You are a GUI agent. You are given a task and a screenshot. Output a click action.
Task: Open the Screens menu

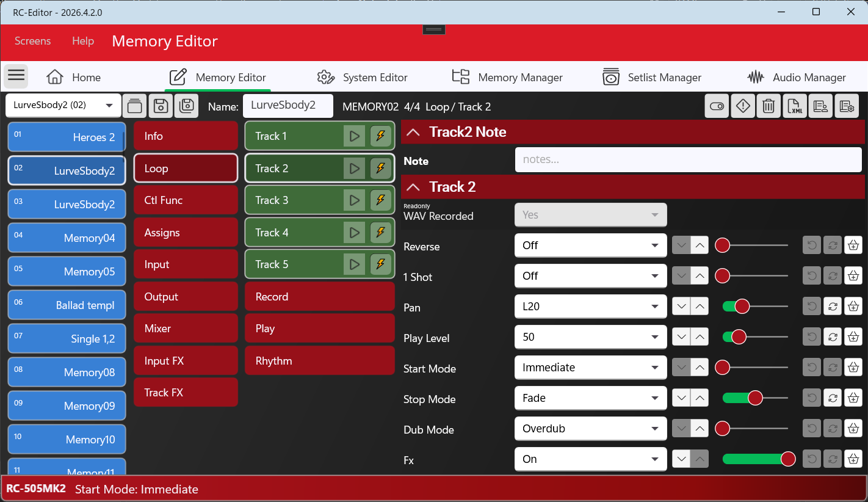click(33, 41)
